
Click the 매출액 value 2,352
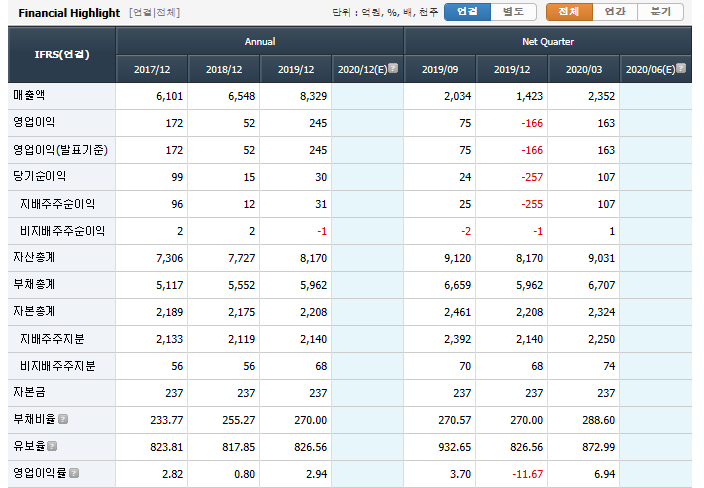point(601,96)
